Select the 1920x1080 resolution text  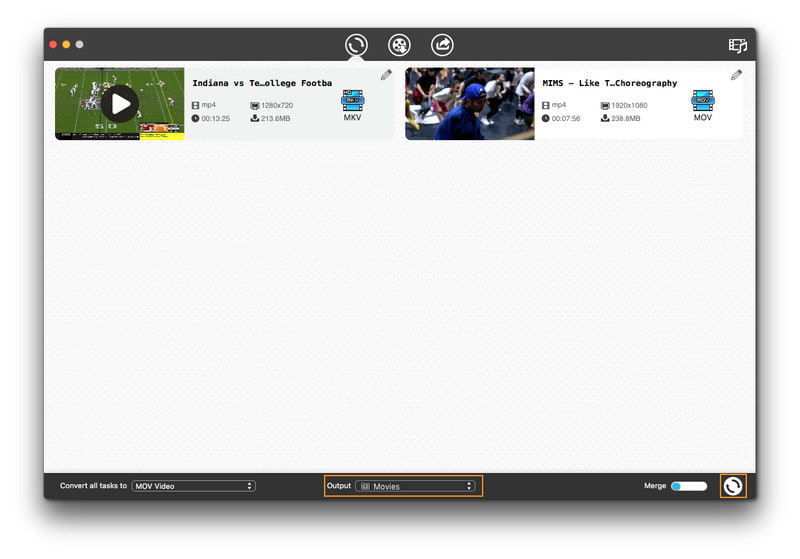629,106
